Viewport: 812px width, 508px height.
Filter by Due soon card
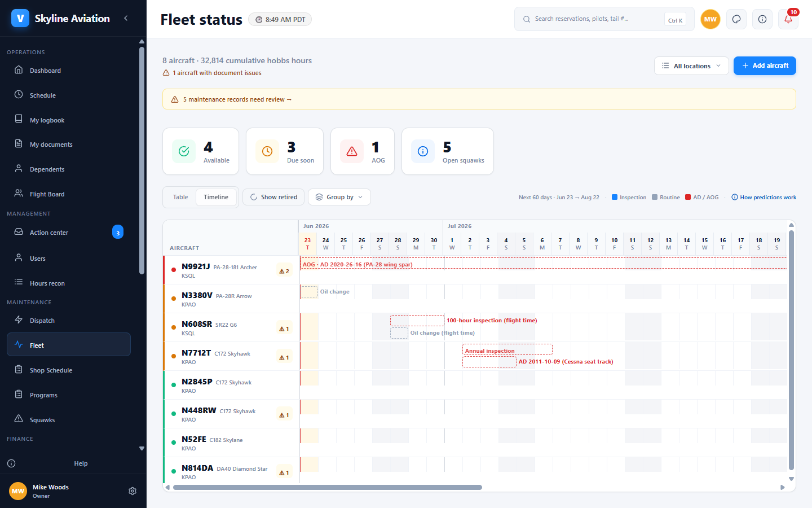[x=285, y=151]
